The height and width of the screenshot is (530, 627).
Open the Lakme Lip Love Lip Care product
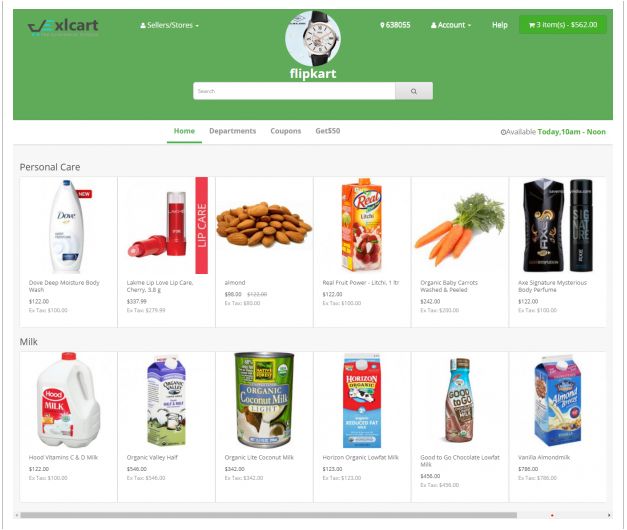(160, 286)
